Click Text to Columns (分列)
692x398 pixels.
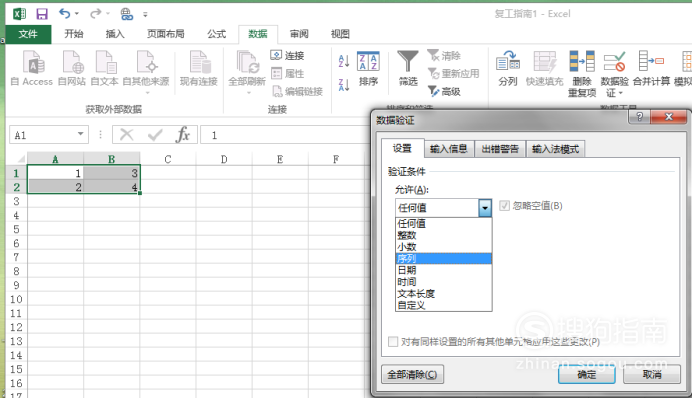[x=508, y=68]
